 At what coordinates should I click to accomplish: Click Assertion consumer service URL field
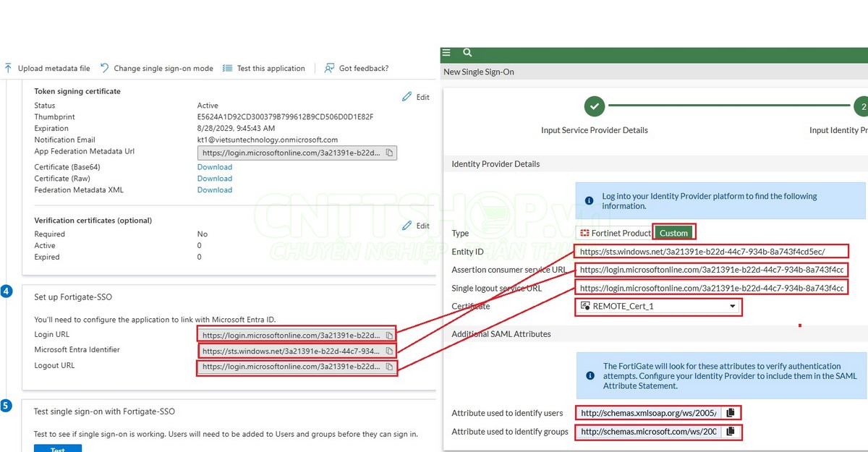tap(712, 270)
